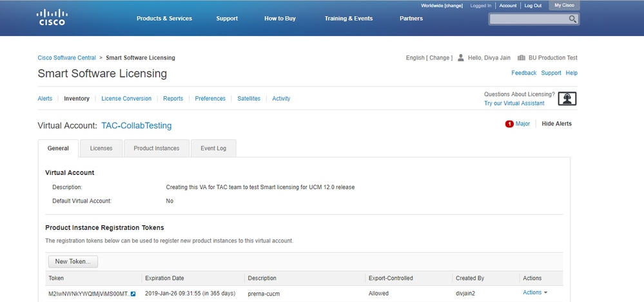This screenshot has width=644, height=302.
Task: Click the prerna-cucm description cell
Action: [264, 294]
